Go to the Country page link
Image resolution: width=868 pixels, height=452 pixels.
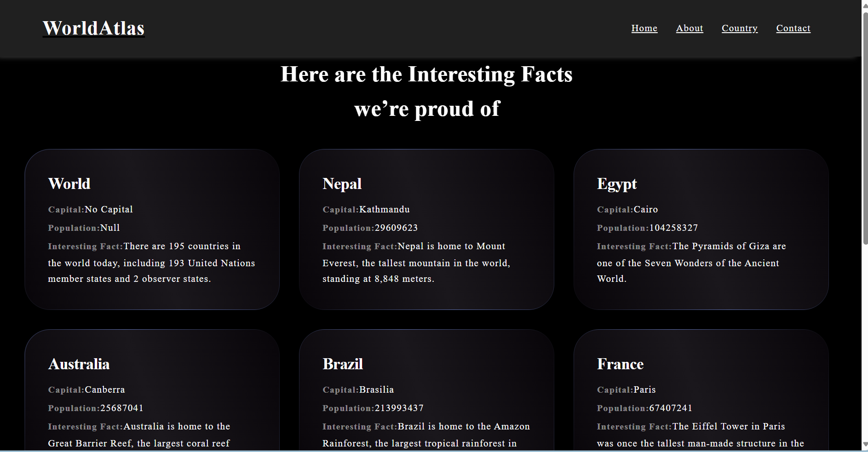click(x=739, y=28)
